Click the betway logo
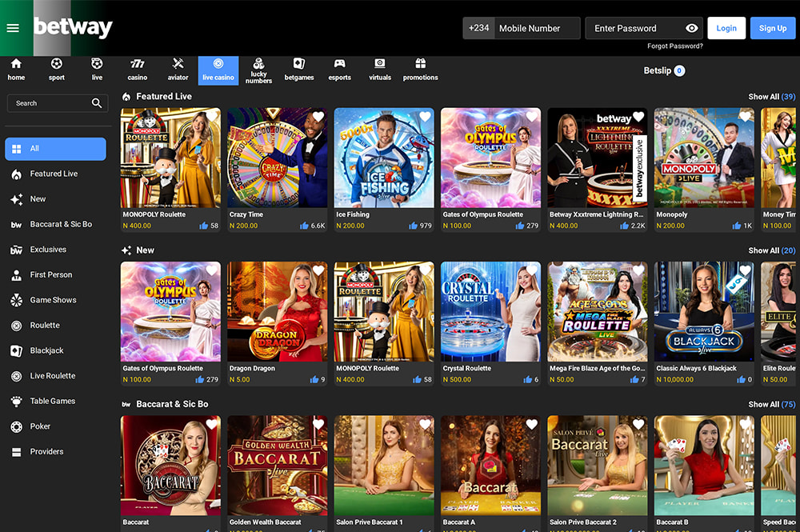800x532 pixels. point(73,27)
